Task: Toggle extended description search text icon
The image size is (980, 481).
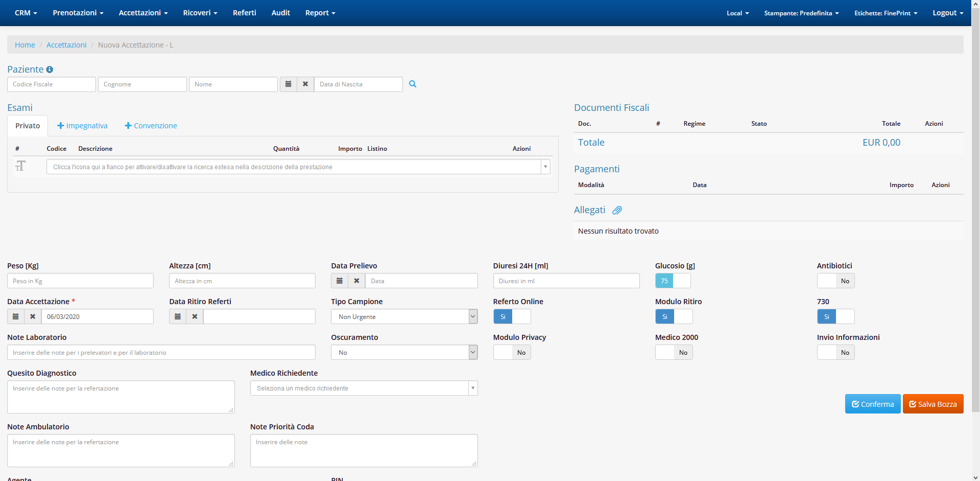Action: pyautogui.click(x=20, y=166)
